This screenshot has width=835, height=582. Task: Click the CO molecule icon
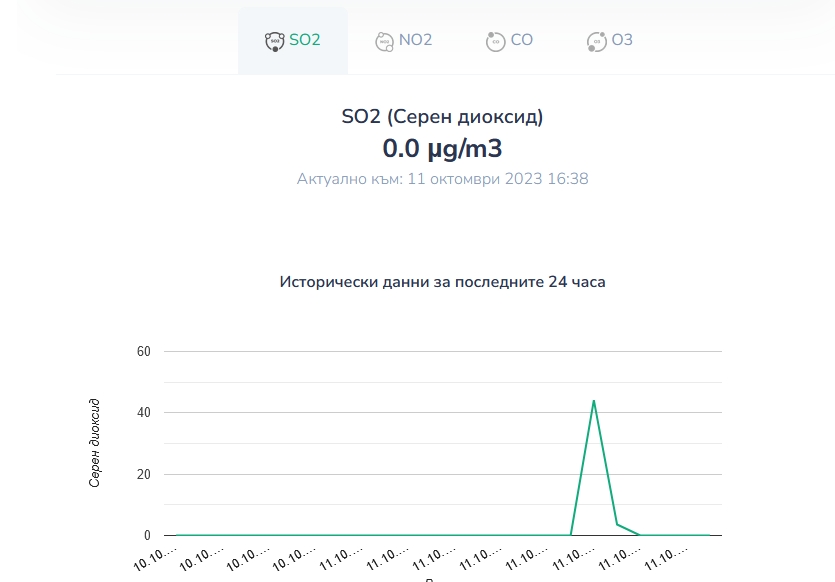495,41
